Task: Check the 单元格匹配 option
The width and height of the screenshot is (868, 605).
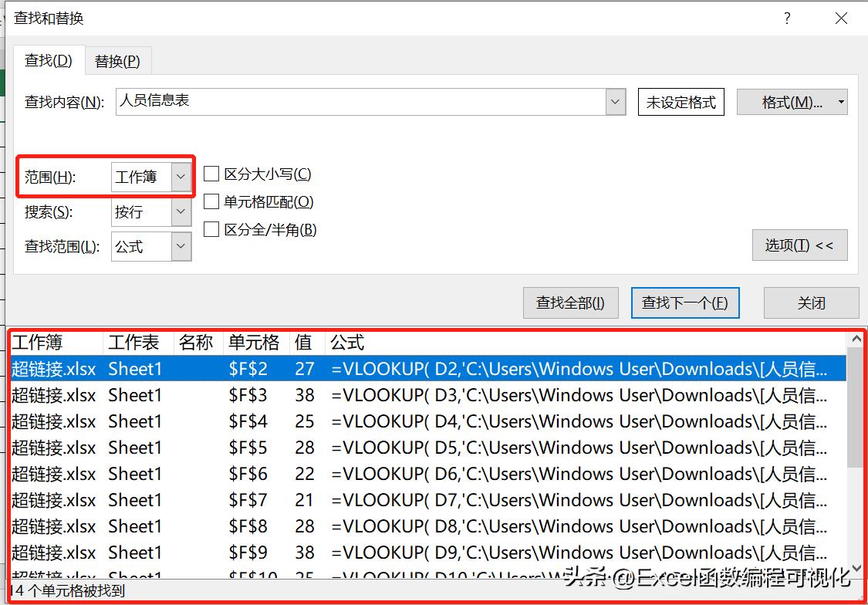Action: tap(211, 201)
